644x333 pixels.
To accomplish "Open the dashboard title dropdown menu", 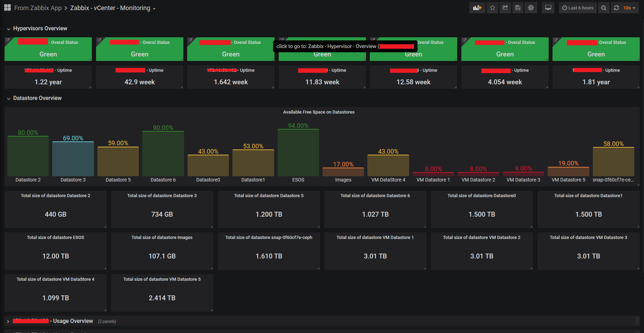I will (x=154, y=8).
